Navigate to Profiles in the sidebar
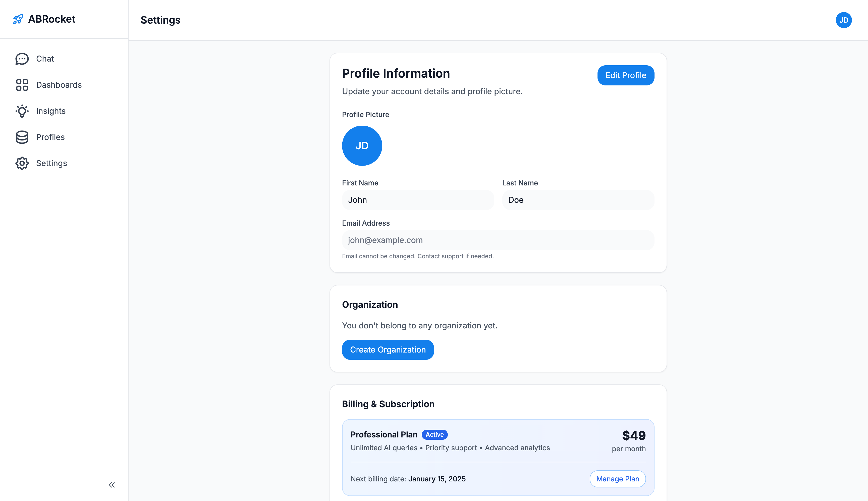This screenshot has height=501, width=868. click(x=50, y=137)
